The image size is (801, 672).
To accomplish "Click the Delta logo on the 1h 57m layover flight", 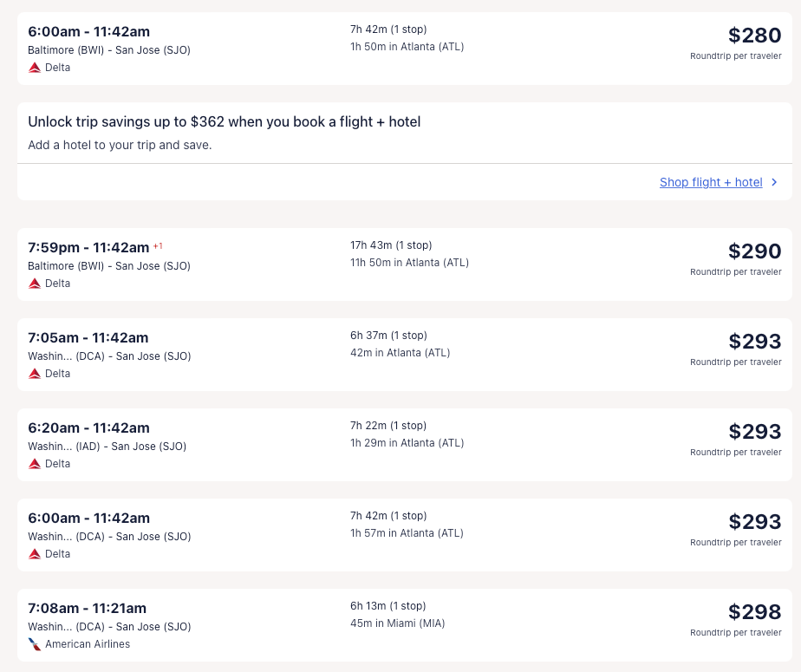I will (35, 554).
